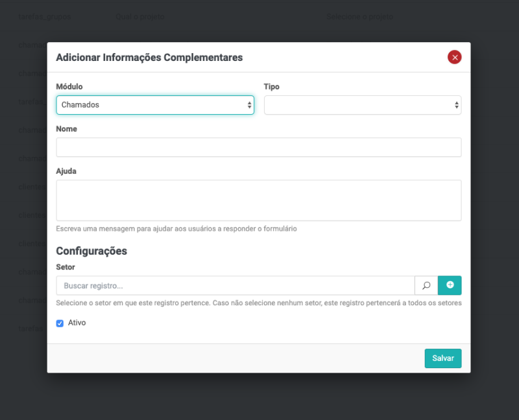Toggle the Ativo checkbox
519x420 pixels.
tap(60, 323)
